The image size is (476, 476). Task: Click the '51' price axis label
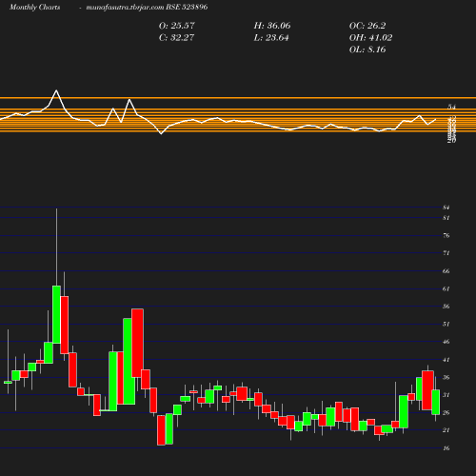coord(446,325)
